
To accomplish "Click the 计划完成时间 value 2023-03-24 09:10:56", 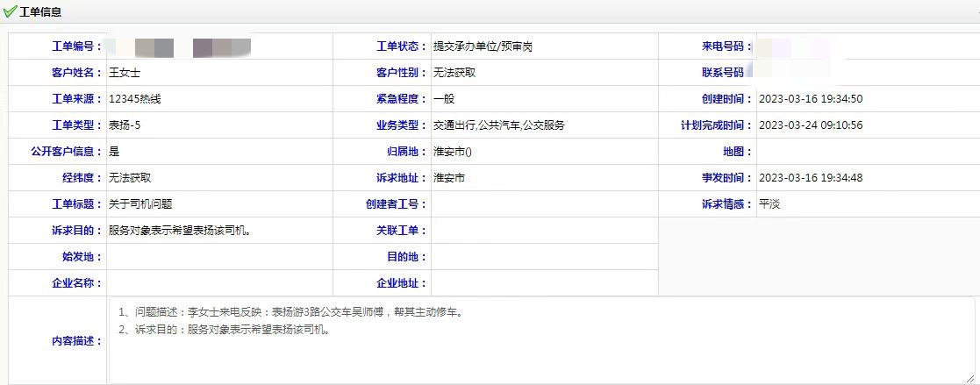I will point(810,125).
